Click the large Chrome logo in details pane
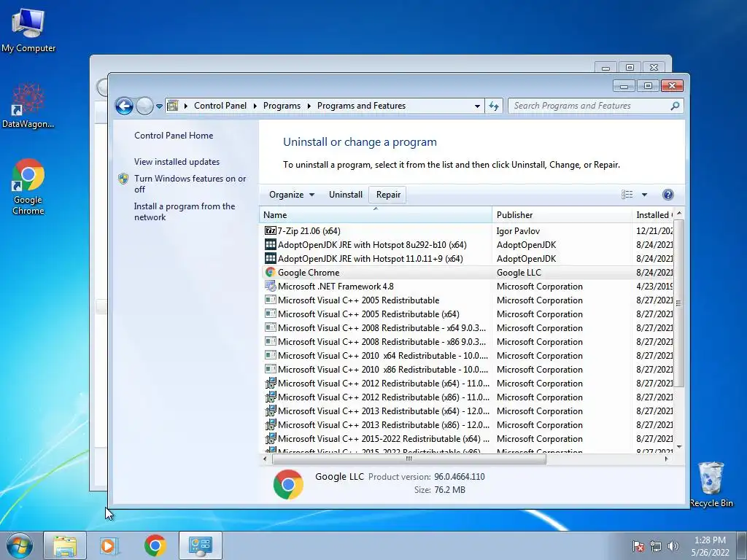This screenshot has width=747, height=560. coord(288,484)
